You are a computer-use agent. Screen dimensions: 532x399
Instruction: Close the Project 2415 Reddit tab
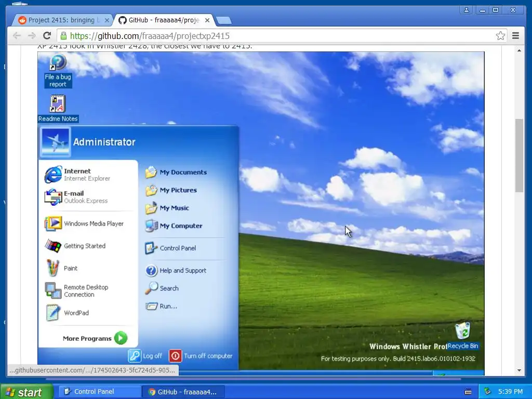point(107,20)
